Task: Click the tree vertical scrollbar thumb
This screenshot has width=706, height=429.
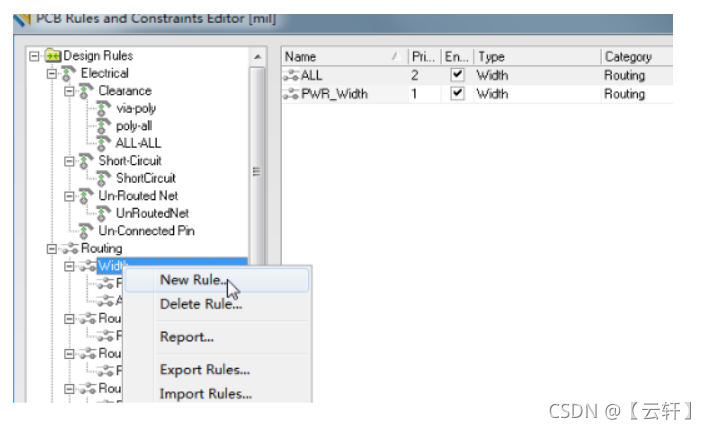Action: [x=257, y=167]
